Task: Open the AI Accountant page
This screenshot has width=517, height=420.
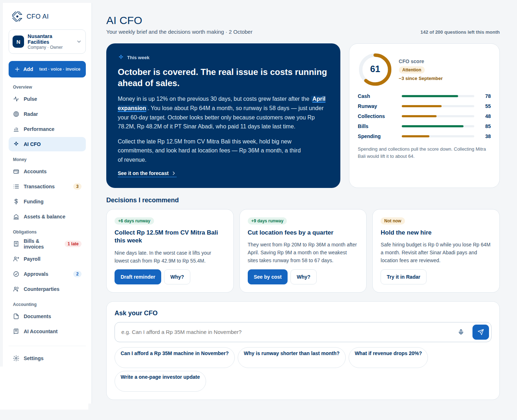Action: [47, 331]
